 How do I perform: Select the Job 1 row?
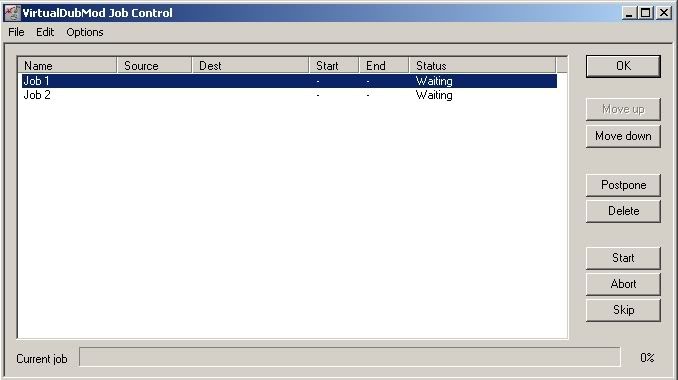(x=289, y=81)
